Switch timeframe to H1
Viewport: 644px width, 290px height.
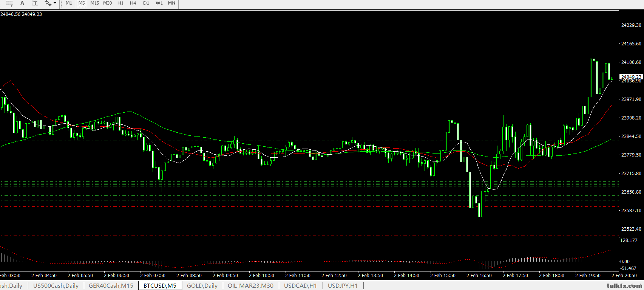click(x=120, y=3)
